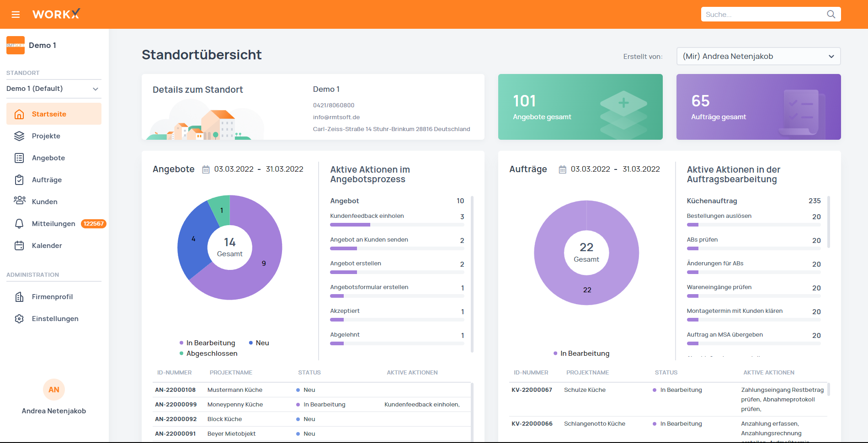
Task: Select the Startseite menu item
Action: pos(49,114)
